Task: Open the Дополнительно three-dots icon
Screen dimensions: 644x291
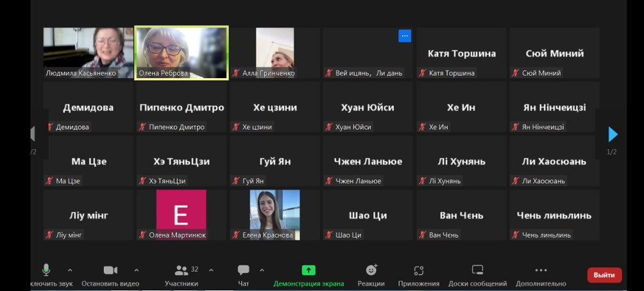Action: click(541, 270)
